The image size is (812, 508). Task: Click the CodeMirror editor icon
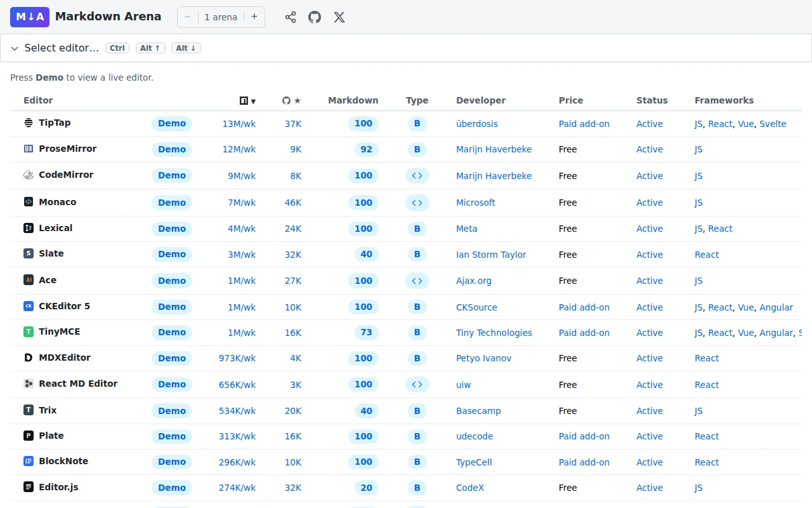[28, 175]
